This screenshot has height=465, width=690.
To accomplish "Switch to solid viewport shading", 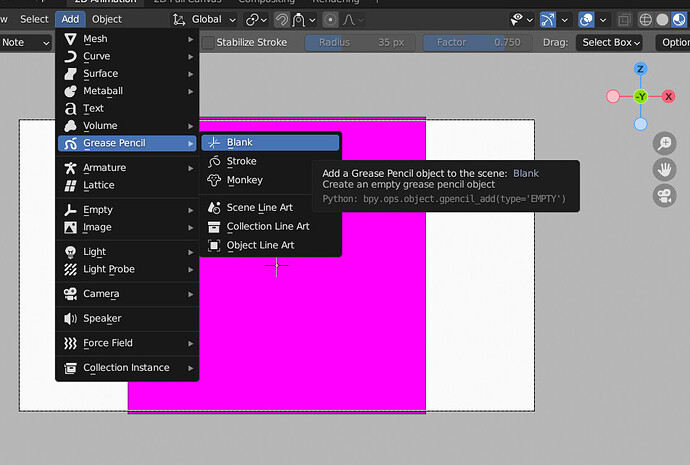I will click(662, 20).
